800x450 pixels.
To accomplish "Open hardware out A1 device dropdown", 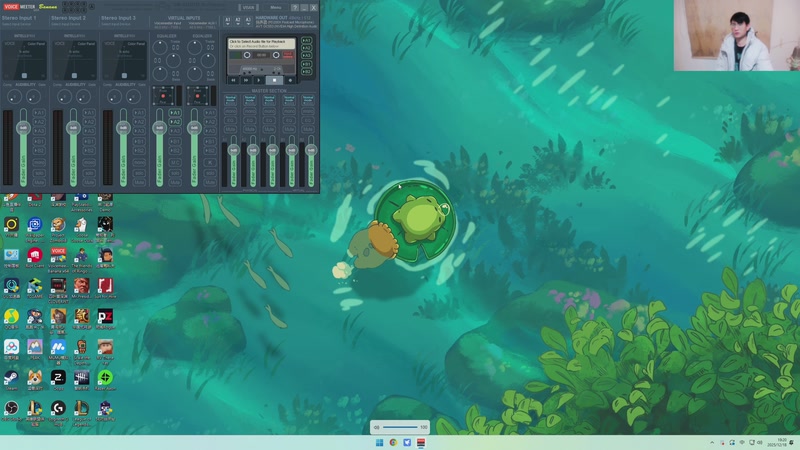I will (x=228, y=21).
